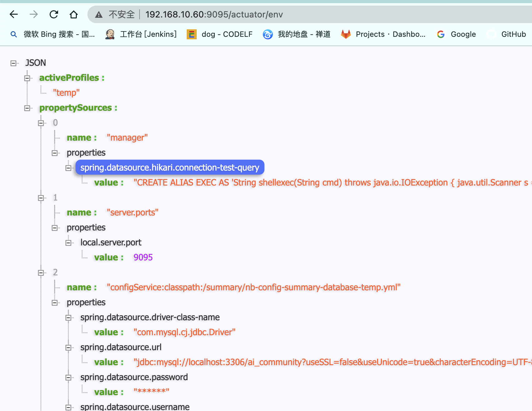532x411 pixels.
Task: Click the Bing search magnifier favicon
Action: point(14,34)
